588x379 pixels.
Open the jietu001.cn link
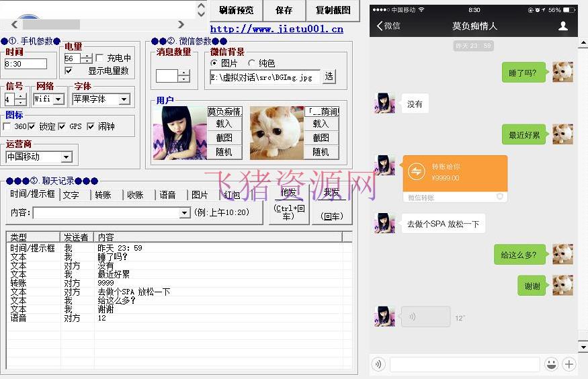click(276, 29)
